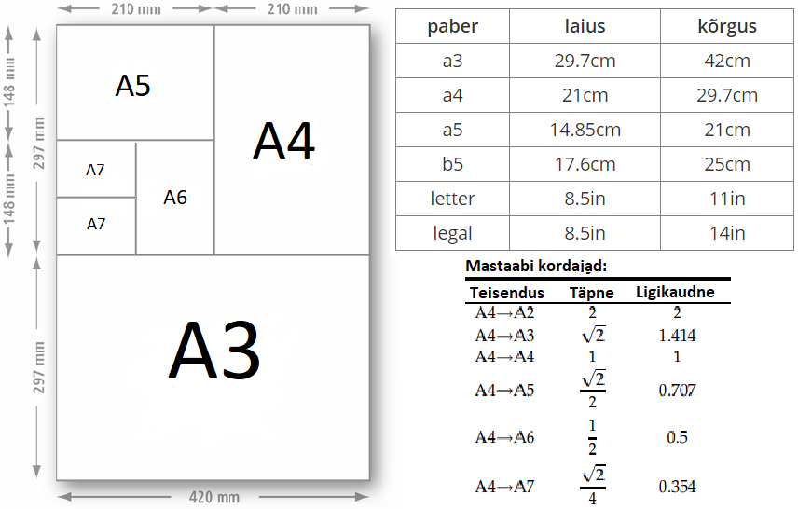This screenshot has width=812, height=509.
Task: Click the lower A7 rectangle
Action: pos(96,225)
